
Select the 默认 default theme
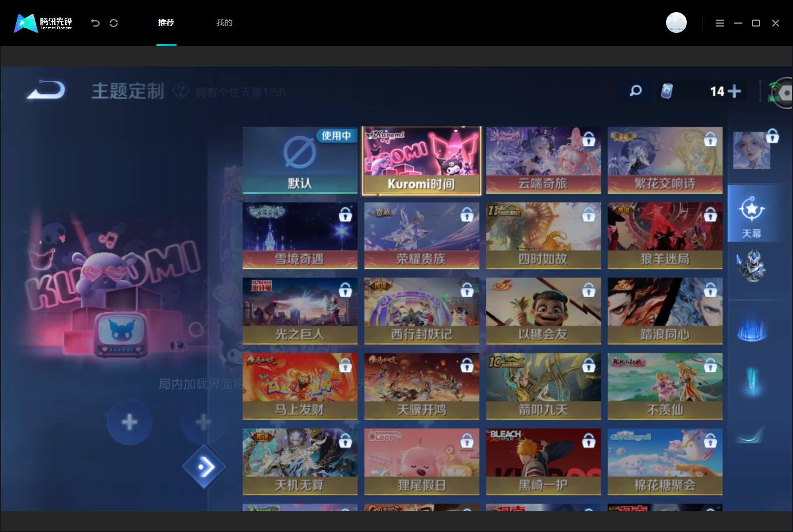point(300,160)
